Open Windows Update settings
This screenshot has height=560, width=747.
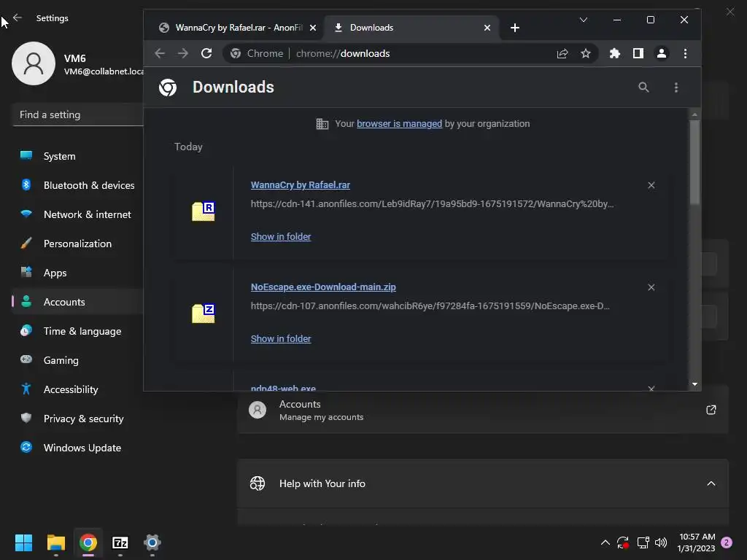(77, 448)
